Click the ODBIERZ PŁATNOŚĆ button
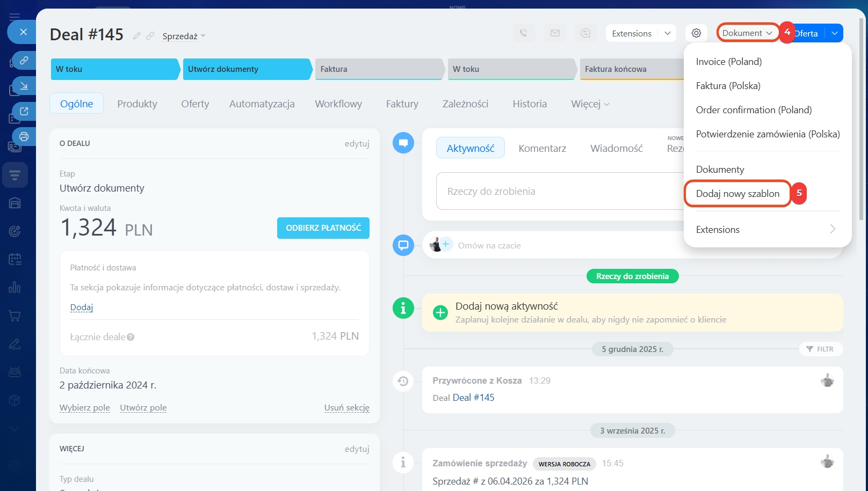Screen dimensions: 868x491 click(x=323, y=228)
